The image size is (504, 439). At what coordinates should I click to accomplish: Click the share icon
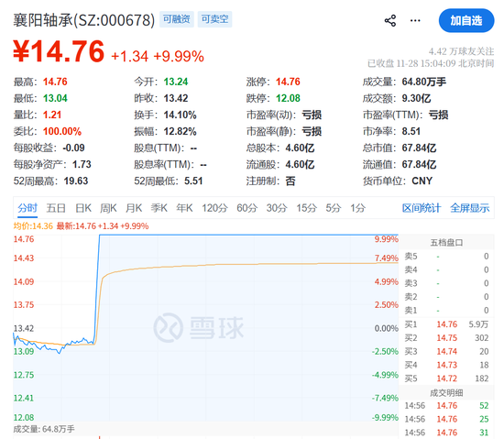coord(390,21)
